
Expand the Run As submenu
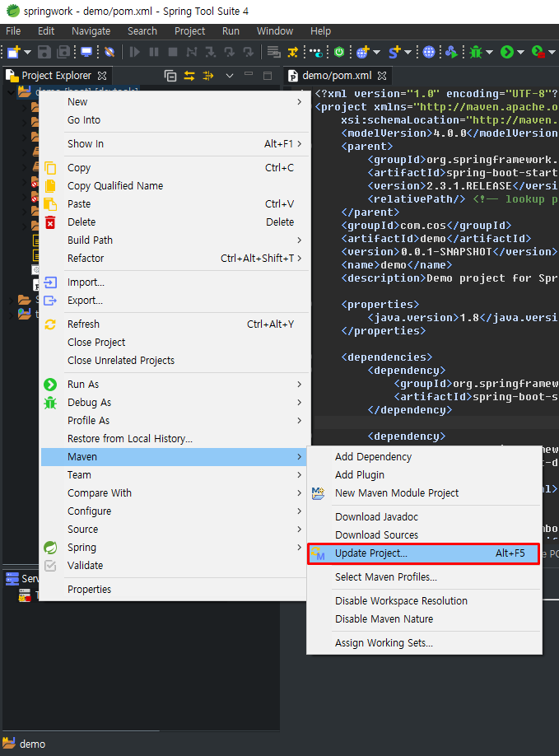(x=175, y=385)
